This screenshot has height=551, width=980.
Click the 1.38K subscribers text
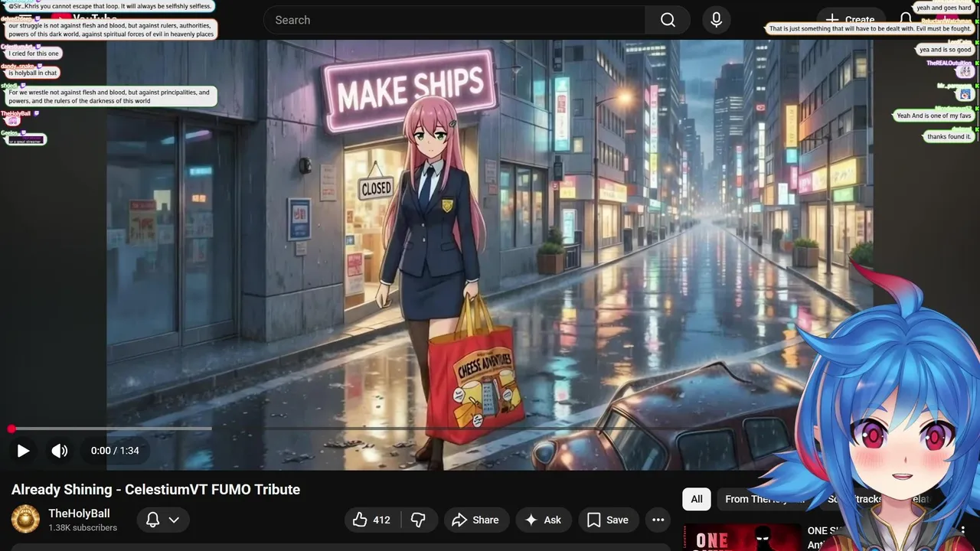tap(83, 528)
